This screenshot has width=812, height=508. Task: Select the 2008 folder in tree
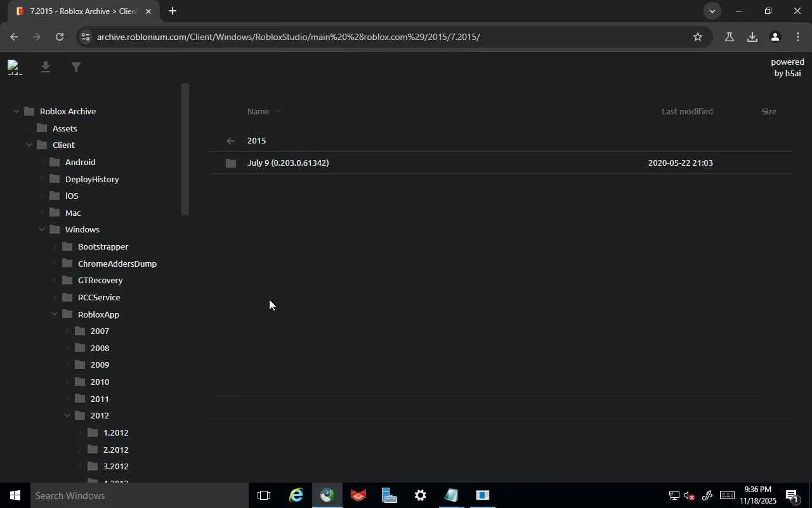coord(100,348)
